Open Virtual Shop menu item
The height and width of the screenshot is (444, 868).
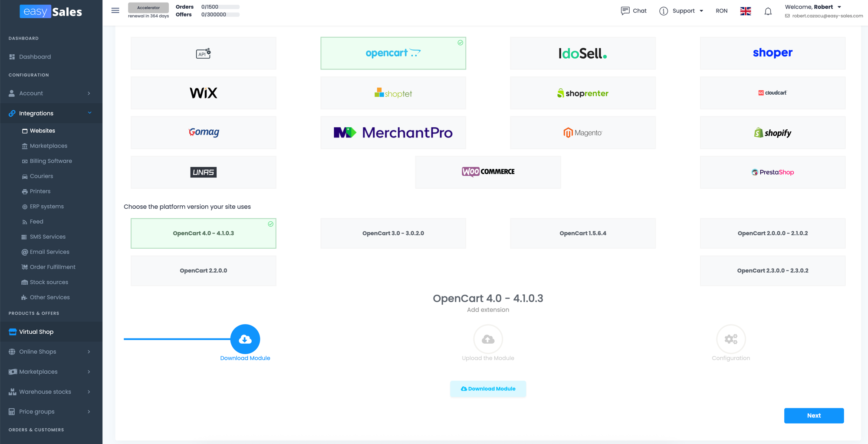tap(51, 332)
